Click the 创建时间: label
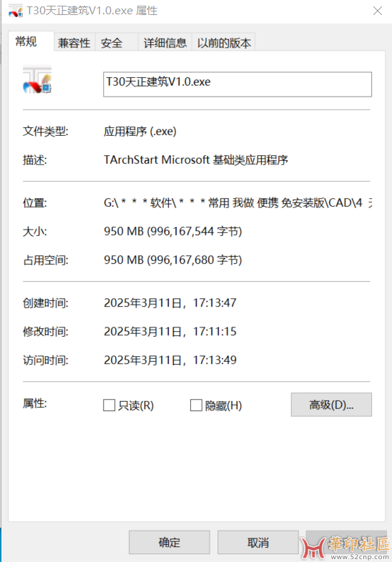392x562 pixels. click(46, 303)
